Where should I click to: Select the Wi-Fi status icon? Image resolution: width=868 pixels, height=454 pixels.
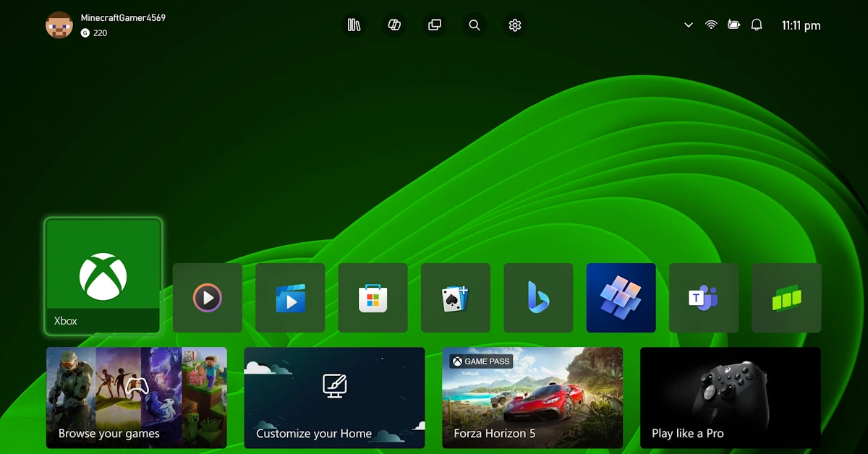pyautogui.click(x=711, y=25)
